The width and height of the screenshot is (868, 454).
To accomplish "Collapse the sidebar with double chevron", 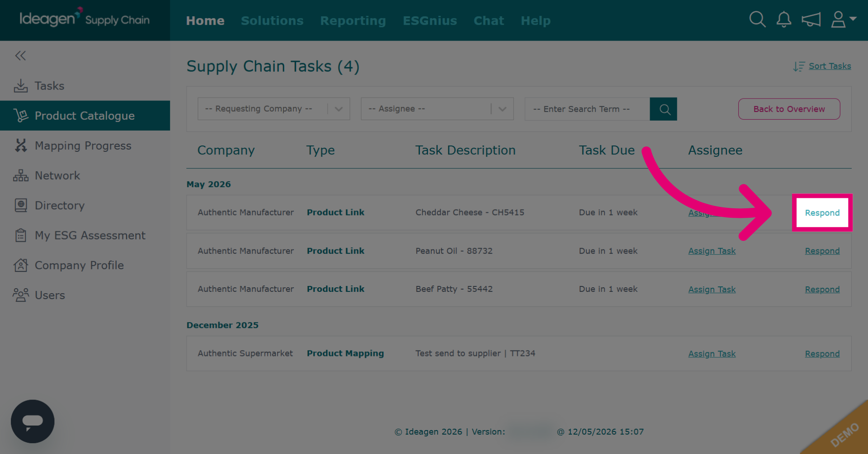I will [x=20, y=56].
